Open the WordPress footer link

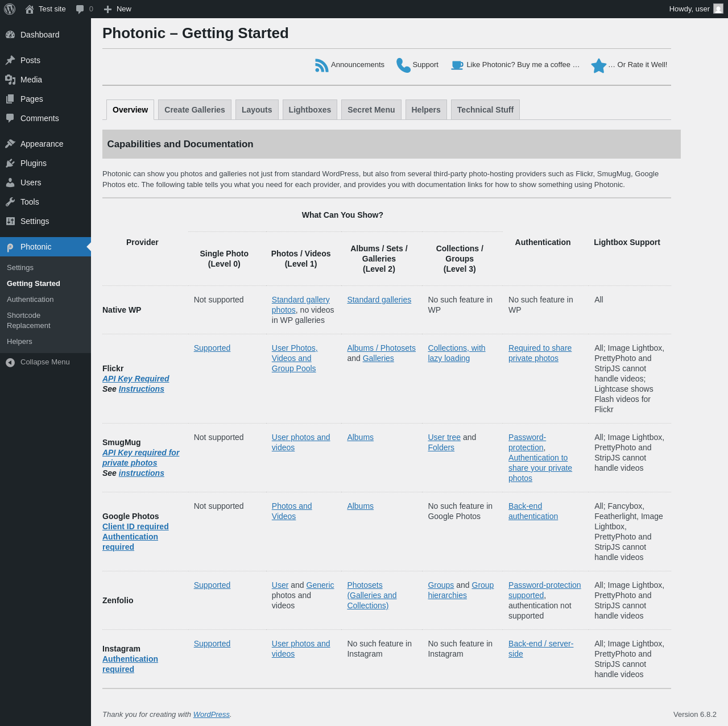pos(211,715)
